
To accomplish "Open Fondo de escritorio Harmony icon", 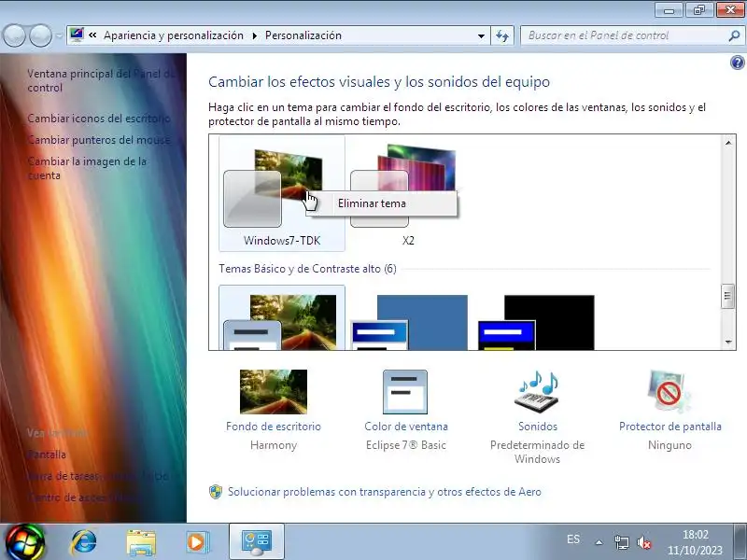I will click(x=274, y=391).
